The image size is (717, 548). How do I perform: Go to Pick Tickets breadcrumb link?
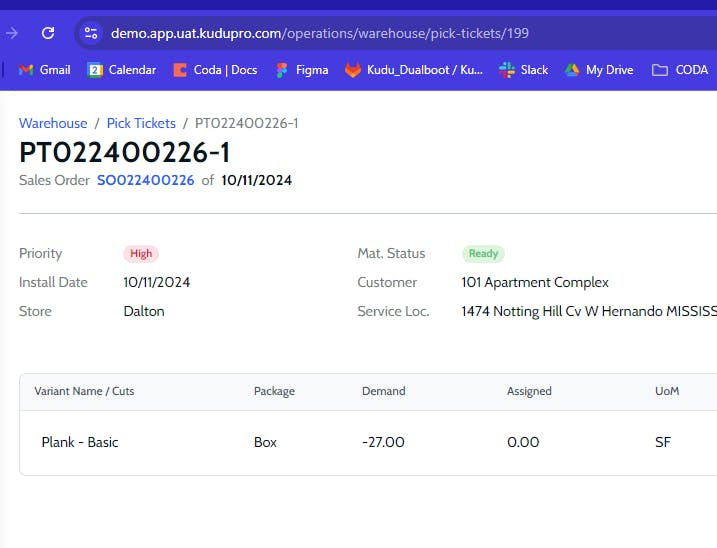(141, 123)
